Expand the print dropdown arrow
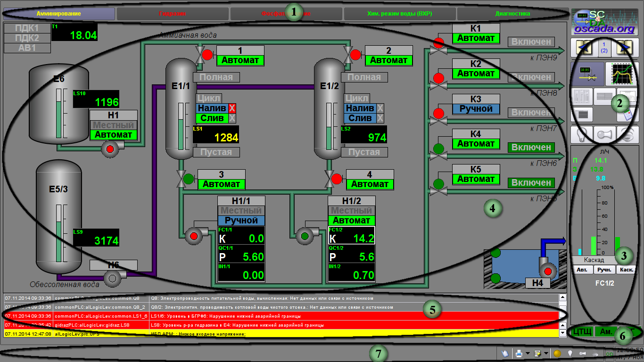Image resolution: width=644 pixels, height=362 pixels. coord(528,353)
